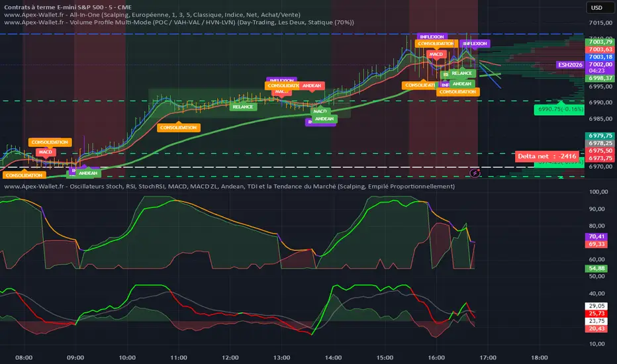Click the 04:23 bar countdown timer
The height and width of the screenshot is (364, 617).
597,71
